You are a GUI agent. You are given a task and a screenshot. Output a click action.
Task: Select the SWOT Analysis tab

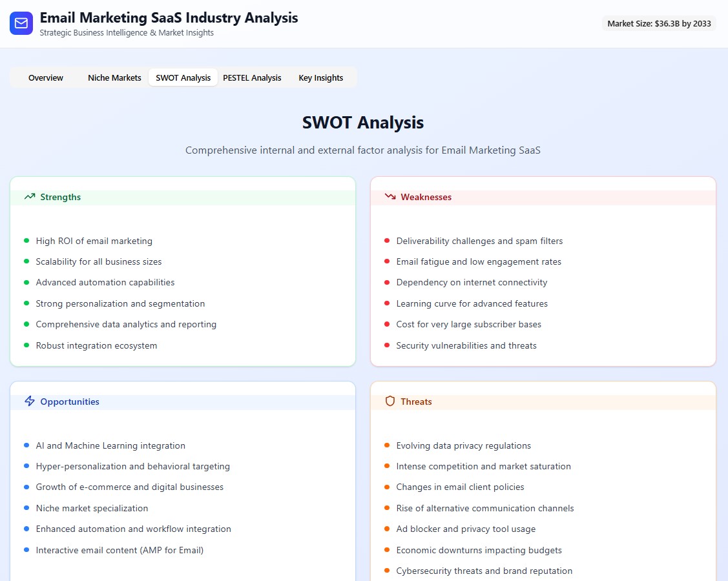[x=183, y=77]
